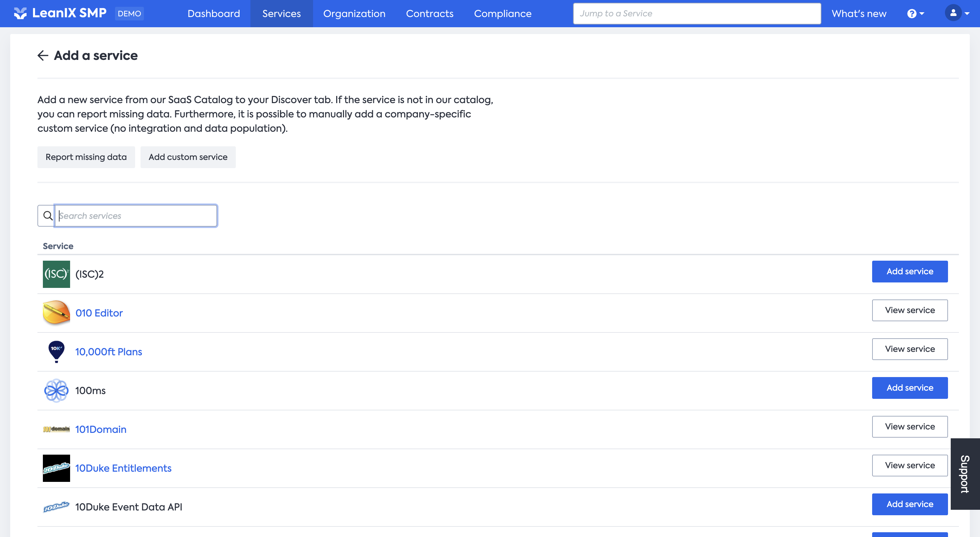Go to the Contracts tab

429,14
